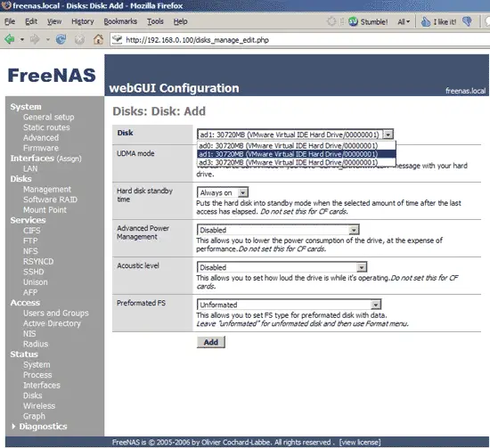Open Status Wireless page

(x=39, y=406)
